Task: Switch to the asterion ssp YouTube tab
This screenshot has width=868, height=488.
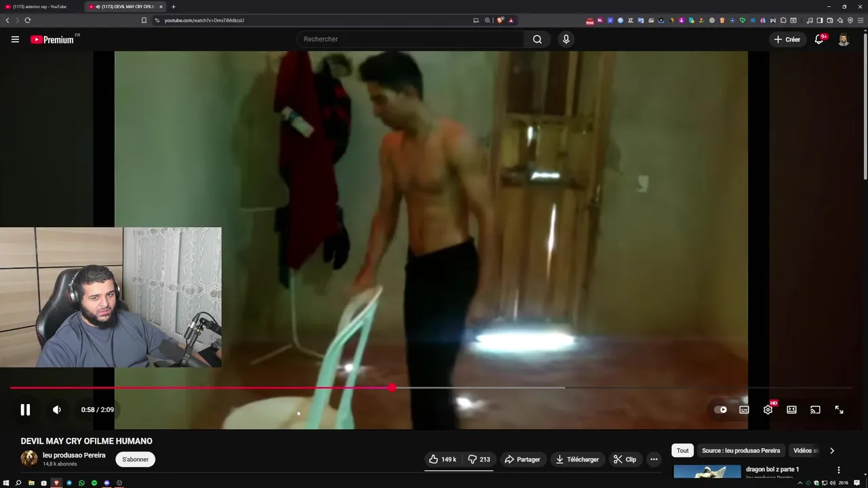Action: (39, 7)
